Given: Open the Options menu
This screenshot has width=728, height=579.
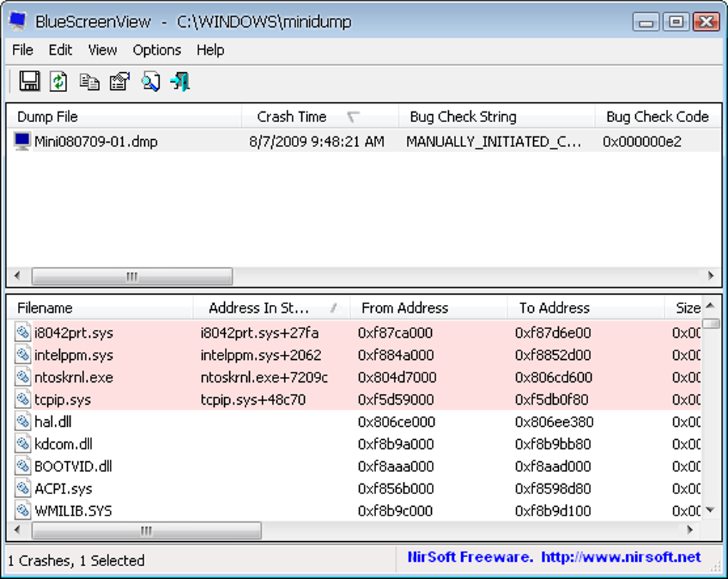Looking at the screenshot, I should pyautogui.click(x=157, y=50).
